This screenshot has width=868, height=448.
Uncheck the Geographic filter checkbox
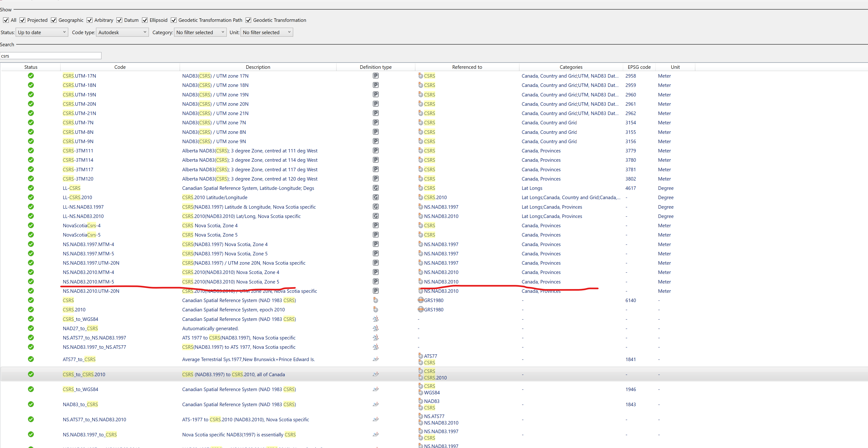pyautogui.click(x=54, y=20)
